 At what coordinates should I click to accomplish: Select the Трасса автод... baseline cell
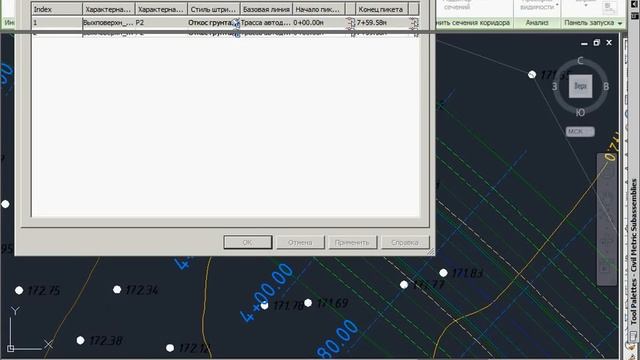pyautogui.click(x=266, y=23)
